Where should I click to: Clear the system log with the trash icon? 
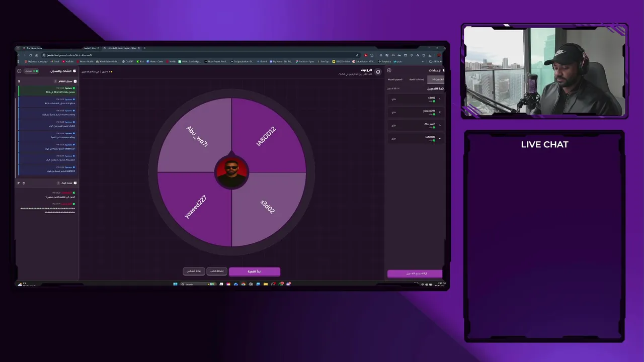click(19, 81)
